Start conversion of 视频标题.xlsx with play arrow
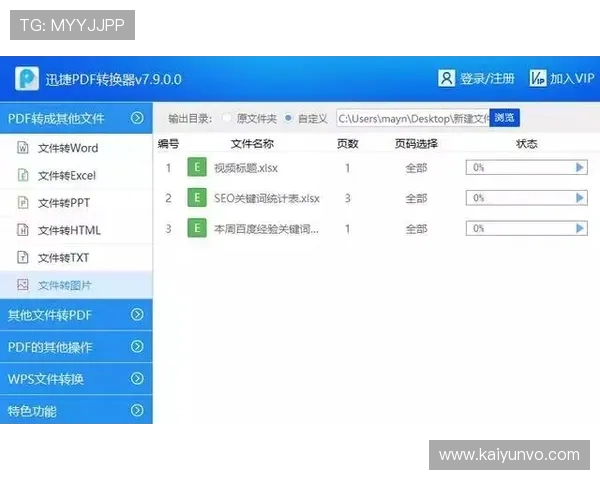Viewport: 600px width, 480px height. (x=580, y=167)
